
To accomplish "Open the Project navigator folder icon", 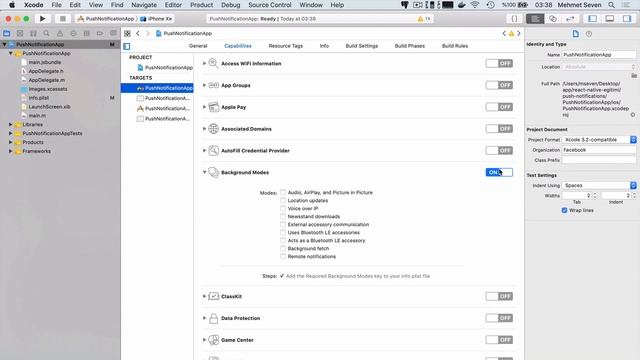I will [x=7, y=33].
